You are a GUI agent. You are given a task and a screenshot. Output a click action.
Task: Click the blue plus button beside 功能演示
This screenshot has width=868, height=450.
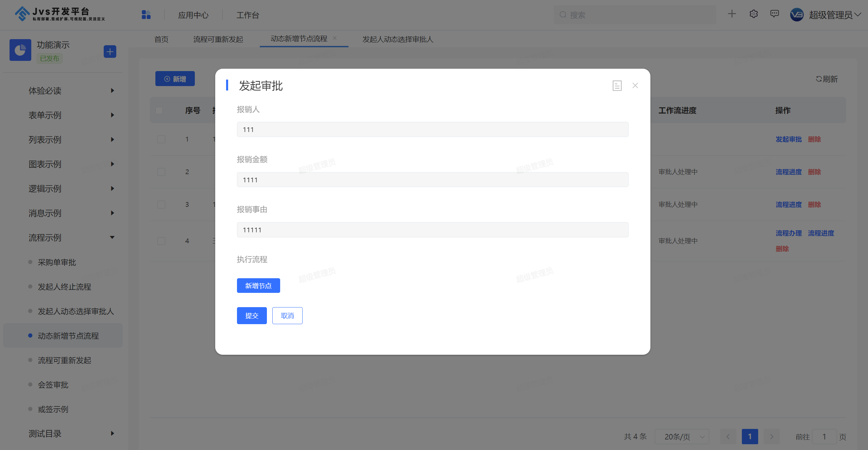[x=110, y=52]
